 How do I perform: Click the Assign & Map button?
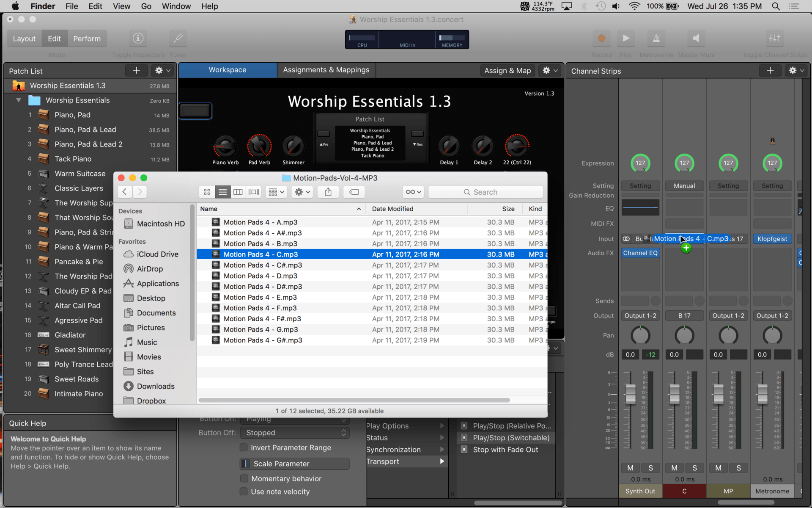[x=507, y=71]
